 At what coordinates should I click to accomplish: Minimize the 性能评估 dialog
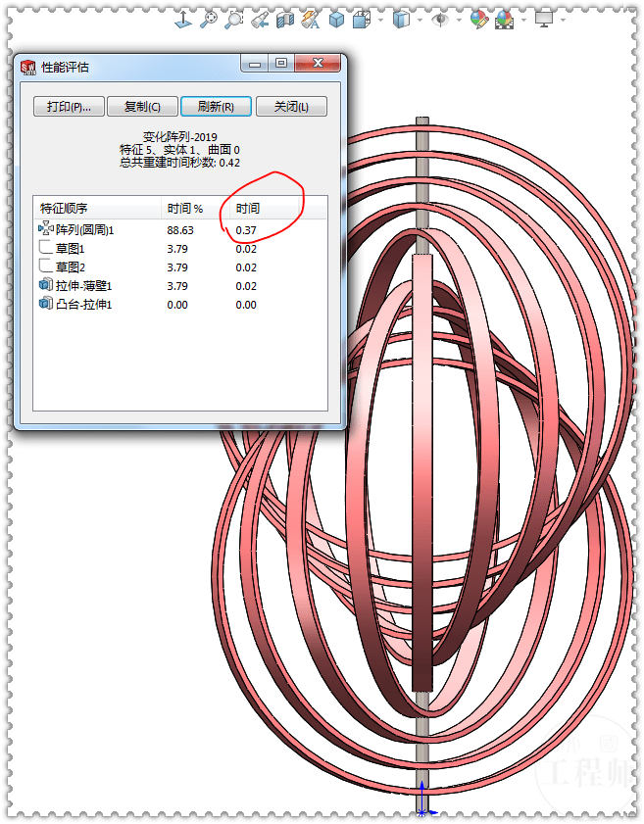point(255,64)
